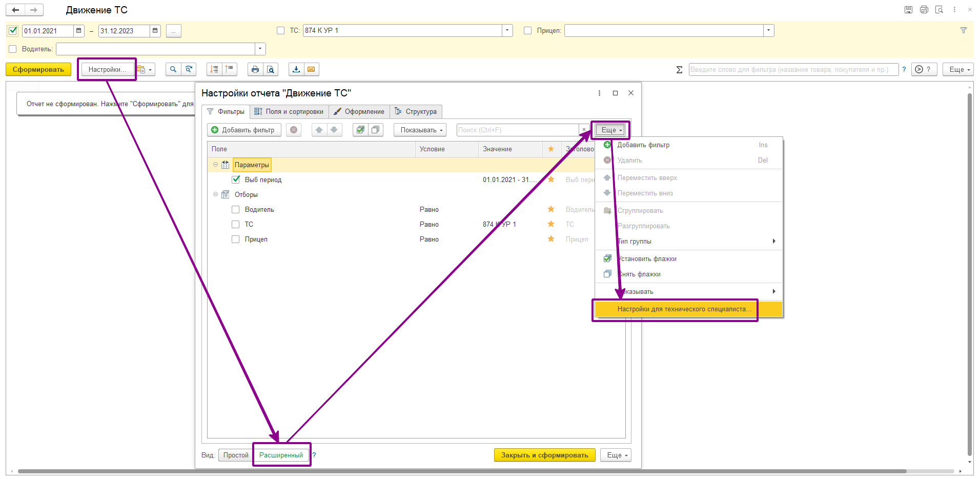Click the filter word input field

point(793,69)
